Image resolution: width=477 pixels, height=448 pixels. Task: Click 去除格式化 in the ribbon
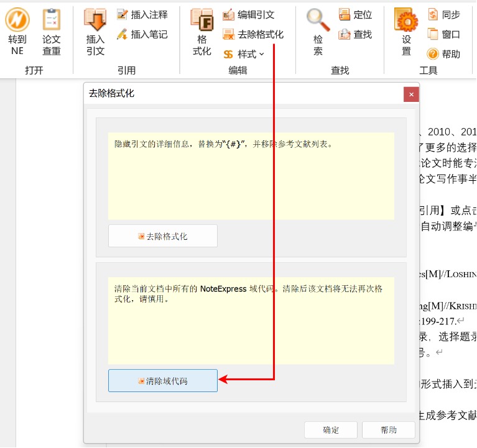point(253,34)
